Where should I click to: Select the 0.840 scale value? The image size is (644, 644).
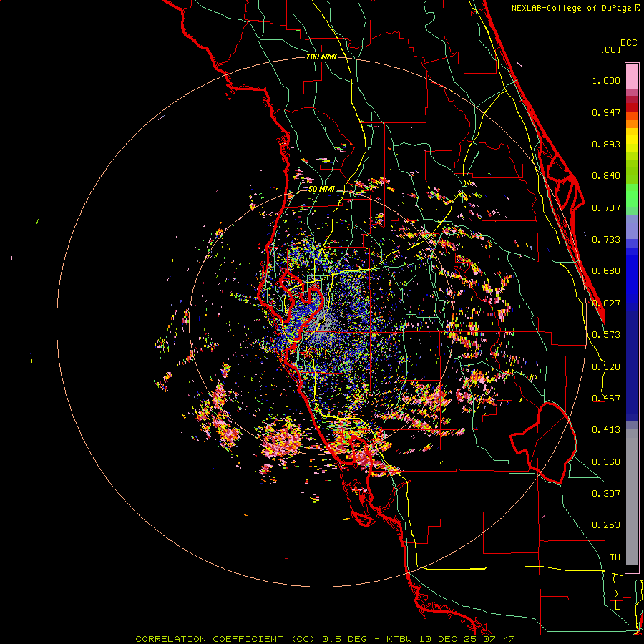point(606,176)
